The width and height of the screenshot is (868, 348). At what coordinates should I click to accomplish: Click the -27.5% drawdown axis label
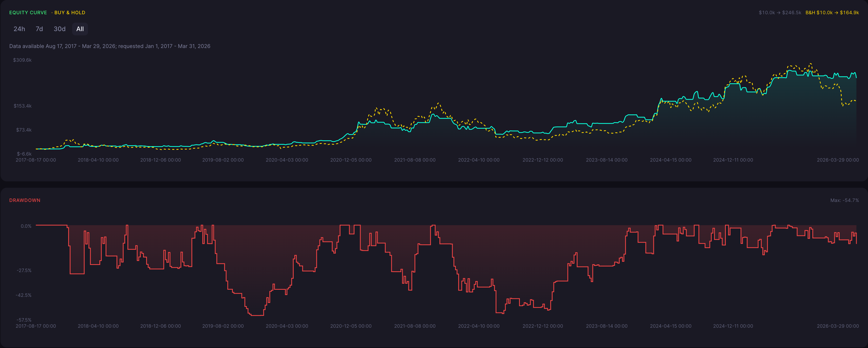click(x=24, y=270)
